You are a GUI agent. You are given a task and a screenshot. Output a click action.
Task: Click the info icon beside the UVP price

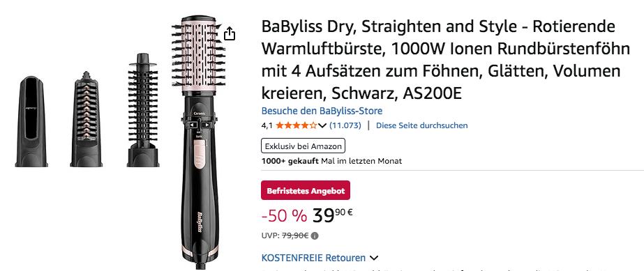[x=315, y=235]
